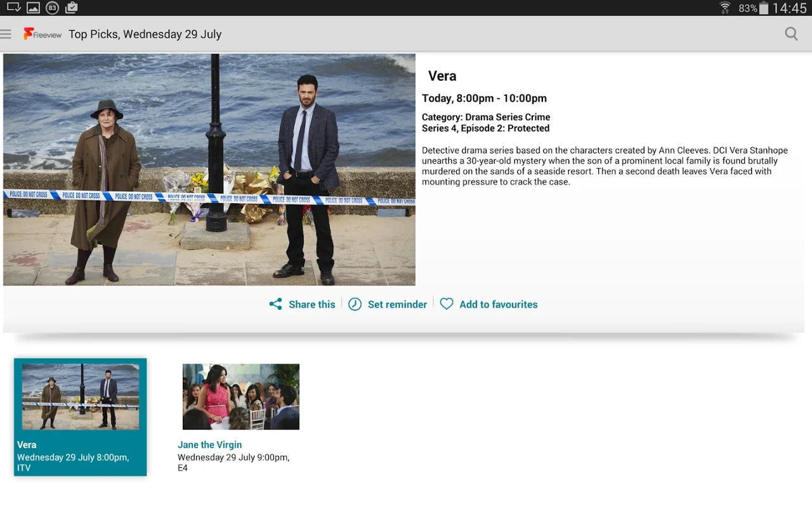This screenshot has width=812, height=508.
Task: Tap the 14:45 clock in status bar
Action: (790, 8)
